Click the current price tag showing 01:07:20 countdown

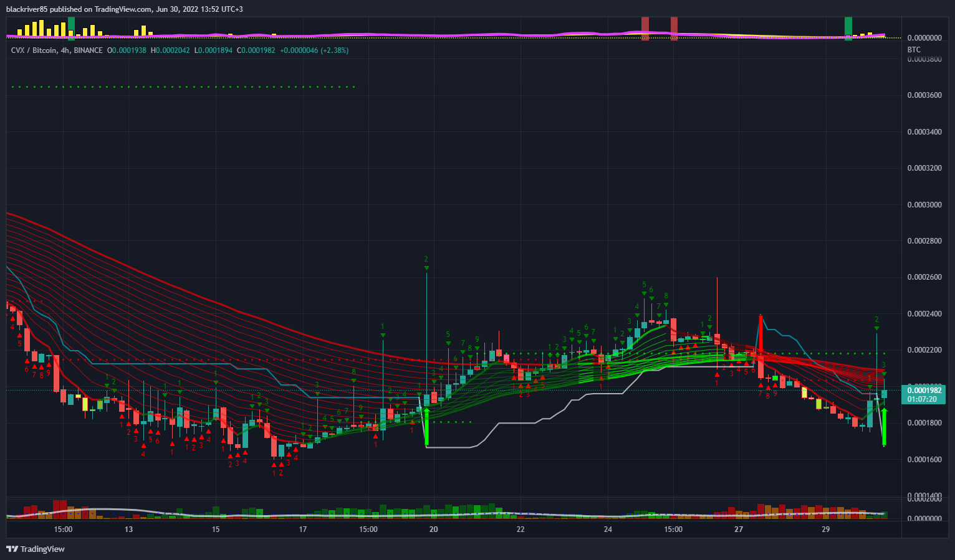[924, 395]
